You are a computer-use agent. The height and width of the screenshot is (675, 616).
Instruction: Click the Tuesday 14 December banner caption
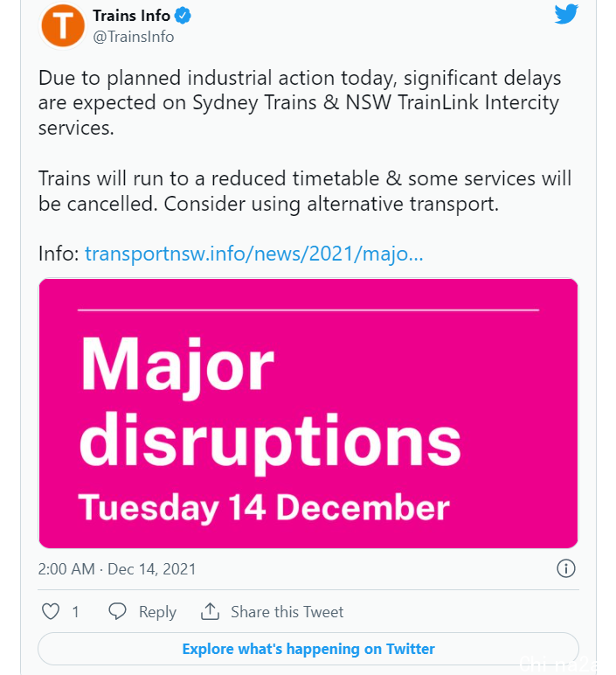click(264, 508)
